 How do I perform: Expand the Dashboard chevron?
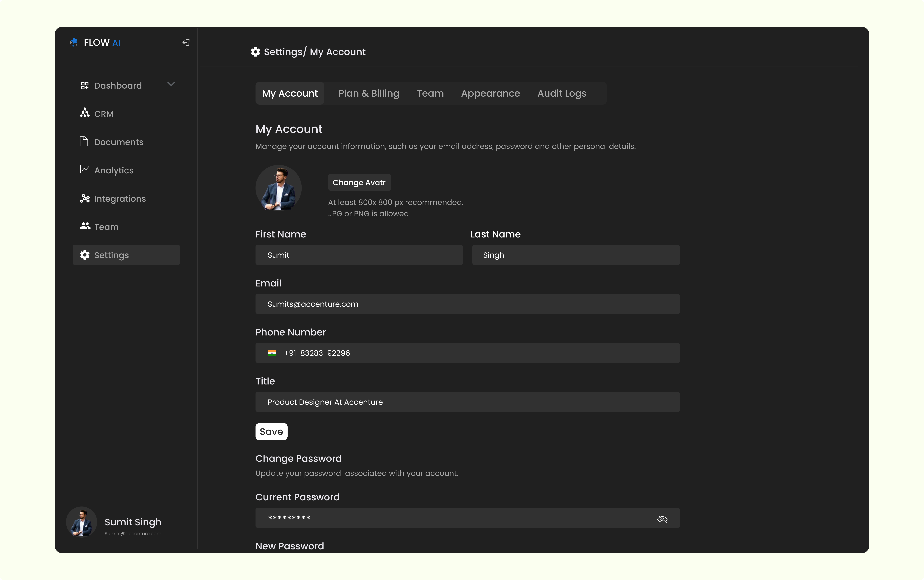[x=171, y=84]
